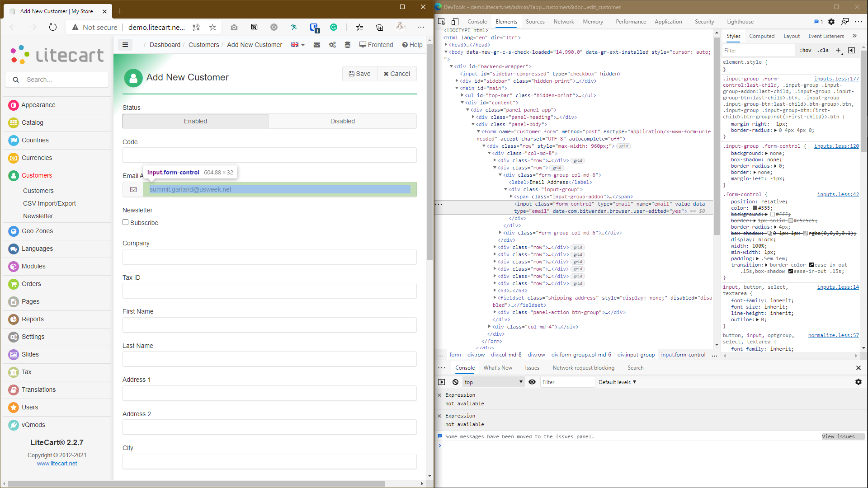The image size is (868, 488).
Task: Click the #555 color swatch
Action: (x=755, y=208)
